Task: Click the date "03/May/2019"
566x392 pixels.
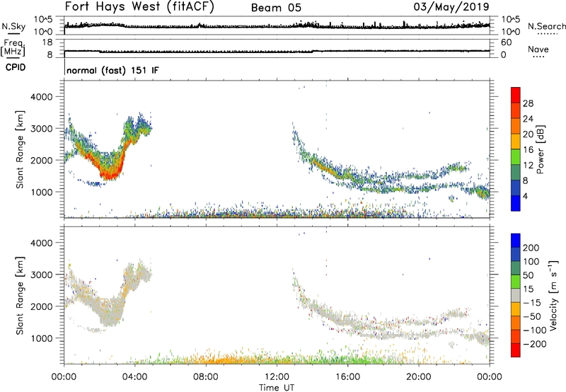Action: tap(451, 7)
